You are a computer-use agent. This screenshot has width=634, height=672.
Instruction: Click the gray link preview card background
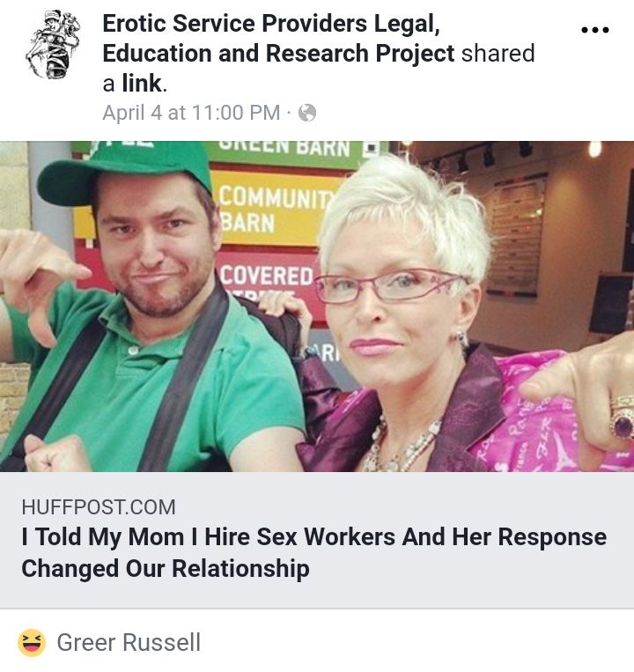pyautogui.click(x=317, y=540)
